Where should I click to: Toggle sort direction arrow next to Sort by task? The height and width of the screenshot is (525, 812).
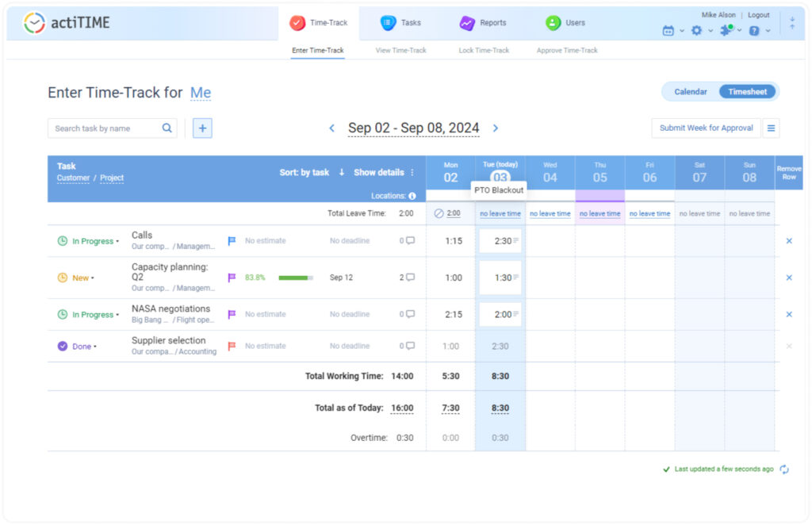pyautogui.click(x=342, y=173)
